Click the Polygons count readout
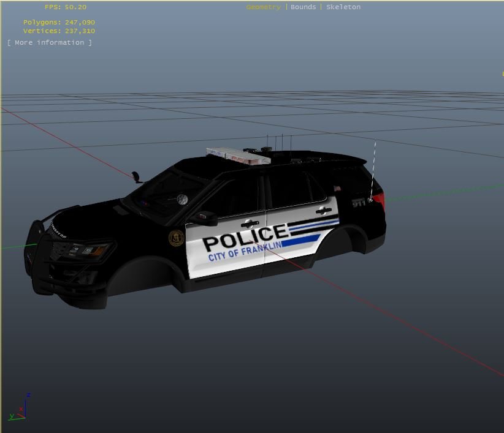Screen dimensions: 504x433 pos(59,22)
